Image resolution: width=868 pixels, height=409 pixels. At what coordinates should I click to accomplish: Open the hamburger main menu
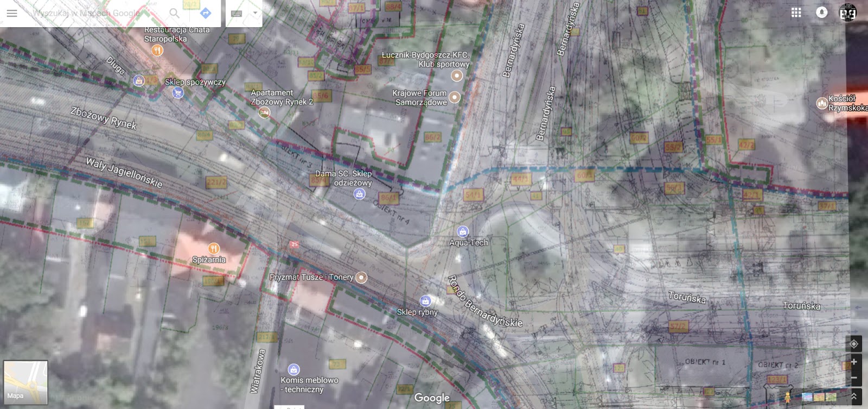tap(12, 13)
